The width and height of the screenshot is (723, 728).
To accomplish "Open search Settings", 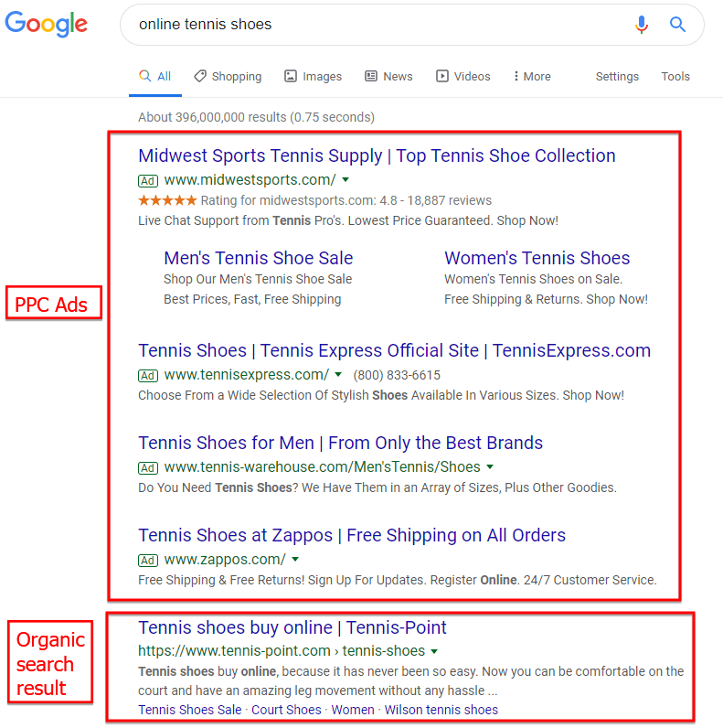I will click(x=617, y=76).
